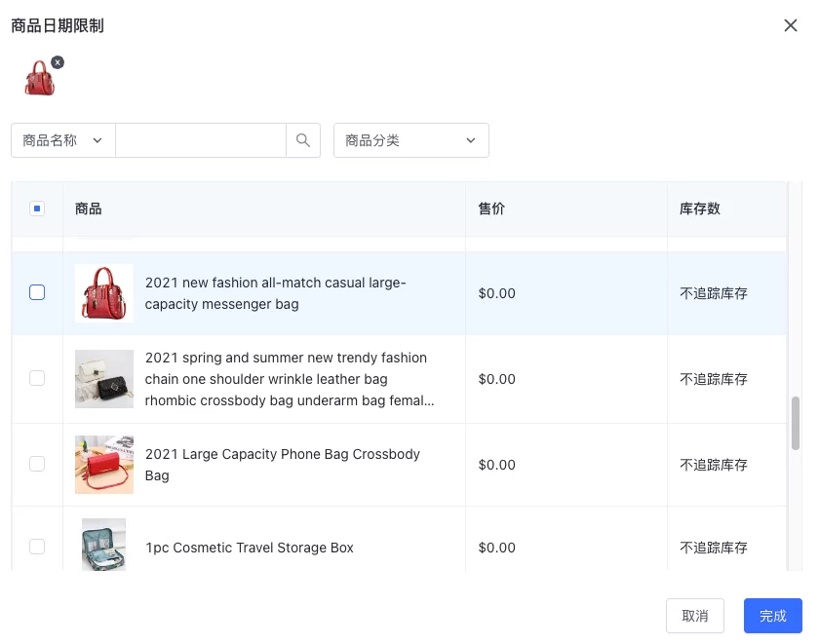
Task: Toggle the select-all checkbox in the table header
Action: tap(37, 208)
